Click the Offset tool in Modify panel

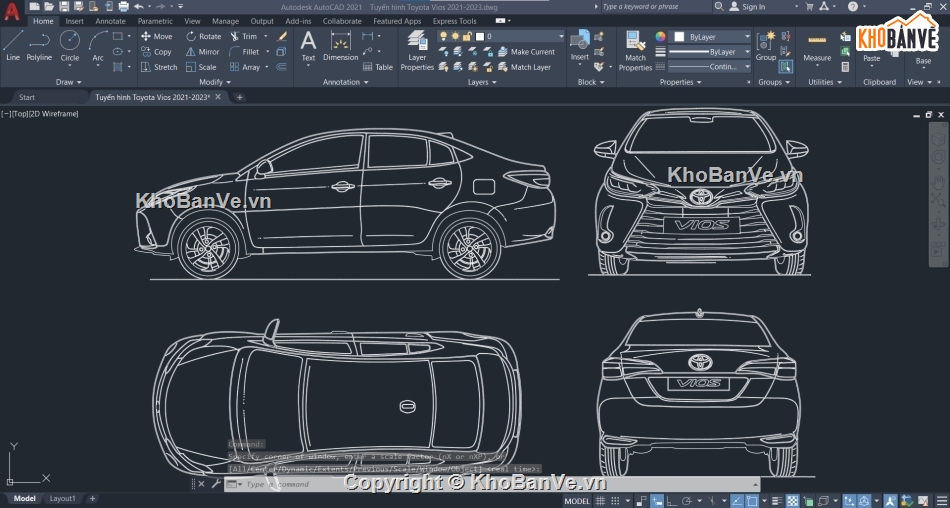coord(281,67)
